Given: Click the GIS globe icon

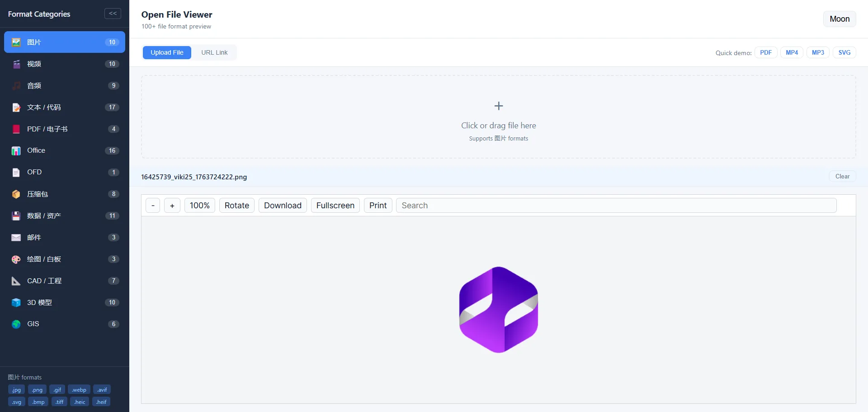Looking at the screenshot, I should click(x=16, y=324).
